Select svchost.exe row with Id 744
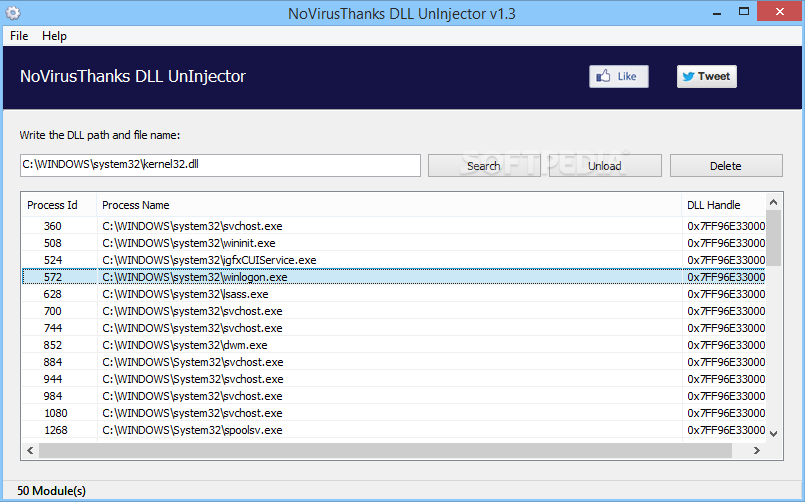805x502 pixels. 393,327
